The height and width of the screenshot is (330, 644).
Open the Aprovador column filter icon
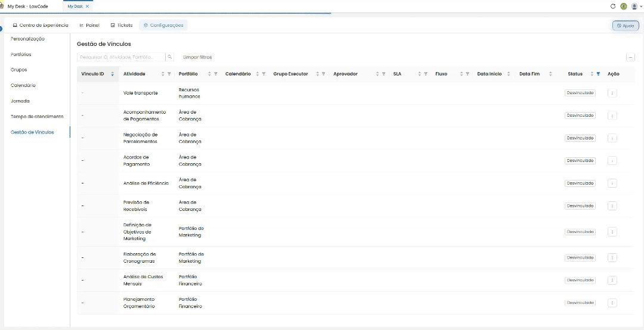(x=383, y=74)
